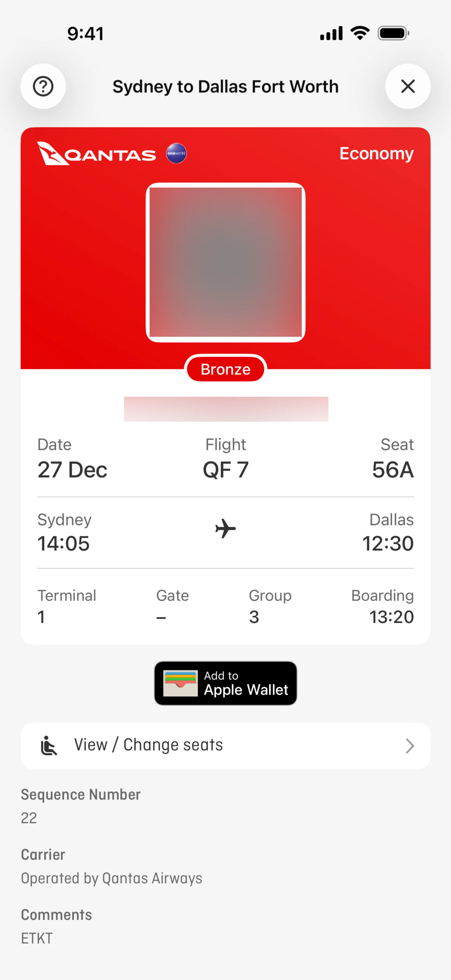Screen dimensions: 451x980
Task: Tap the seat icon beside View seats
Action: [49, 746]
